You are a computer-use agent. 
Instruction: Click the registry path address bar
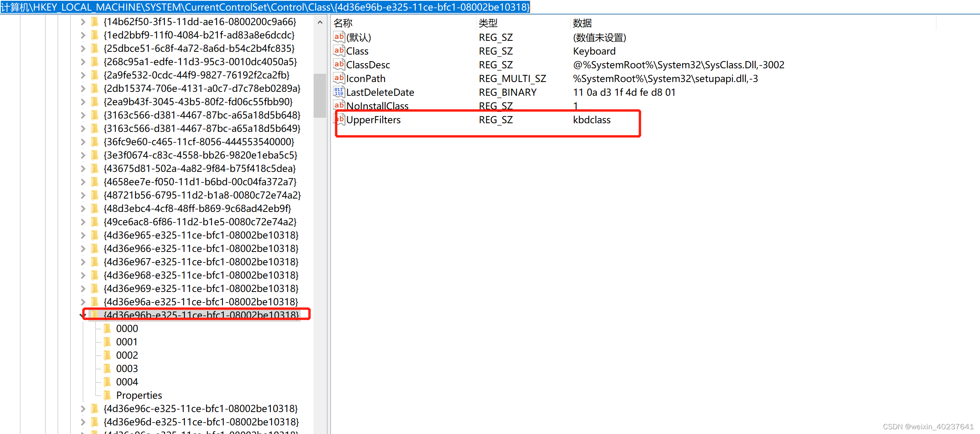[265, 7]
